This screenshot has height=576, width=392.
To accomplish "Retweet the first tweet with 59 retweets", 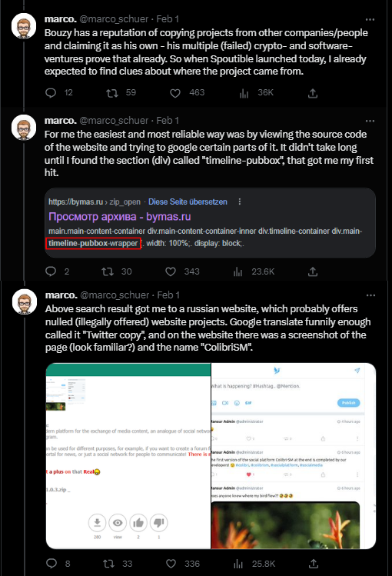I will pyautogui.click(x=112, y=93).
